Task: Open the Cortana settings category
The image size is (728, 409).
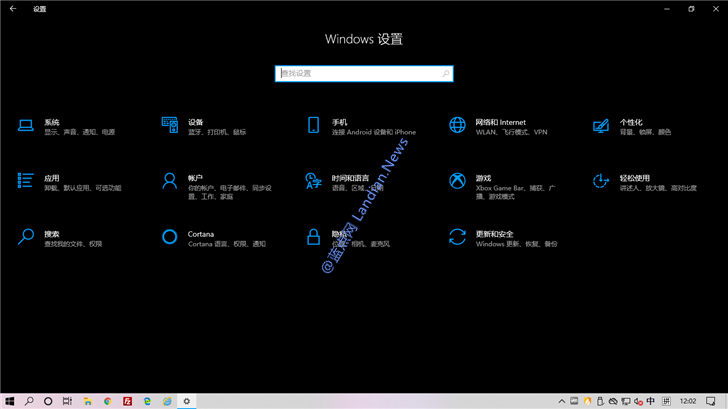Action: [x=214, y=238]
